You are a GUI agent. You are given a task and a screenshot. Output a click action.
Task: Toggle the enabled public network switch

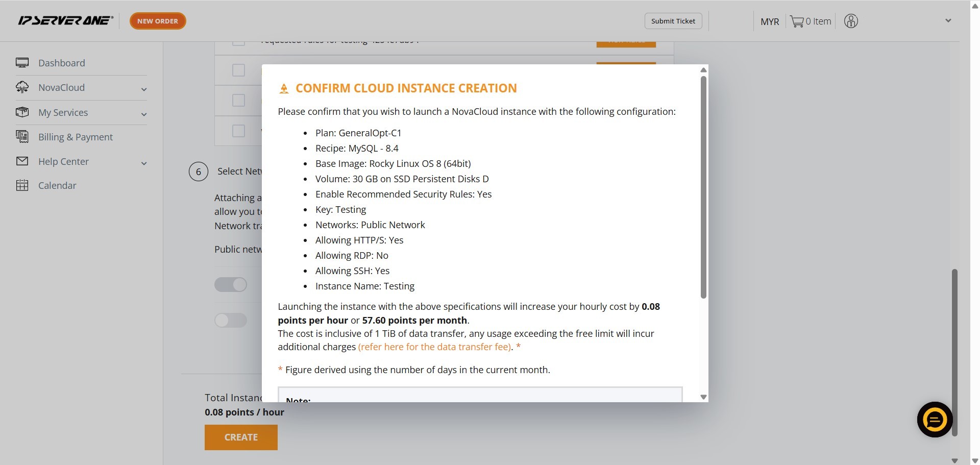point(231,284)
